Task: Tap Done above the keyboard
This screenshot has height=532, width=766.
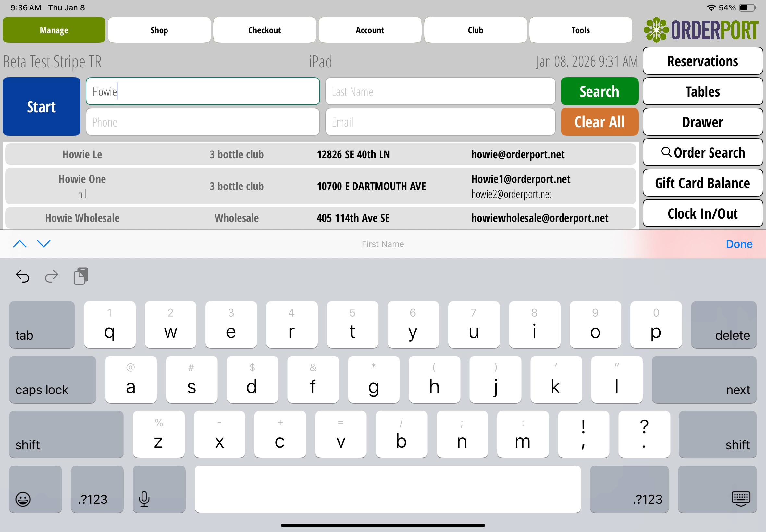Action: pos(739,244)
